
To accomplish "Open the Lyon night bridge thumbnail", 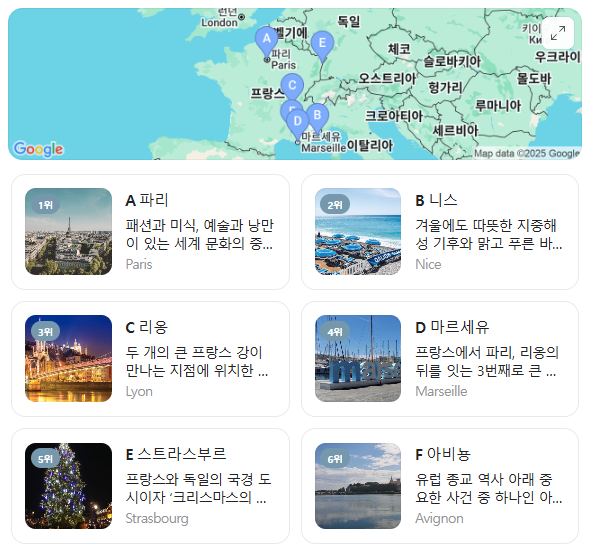I will (x=68, y=359).
